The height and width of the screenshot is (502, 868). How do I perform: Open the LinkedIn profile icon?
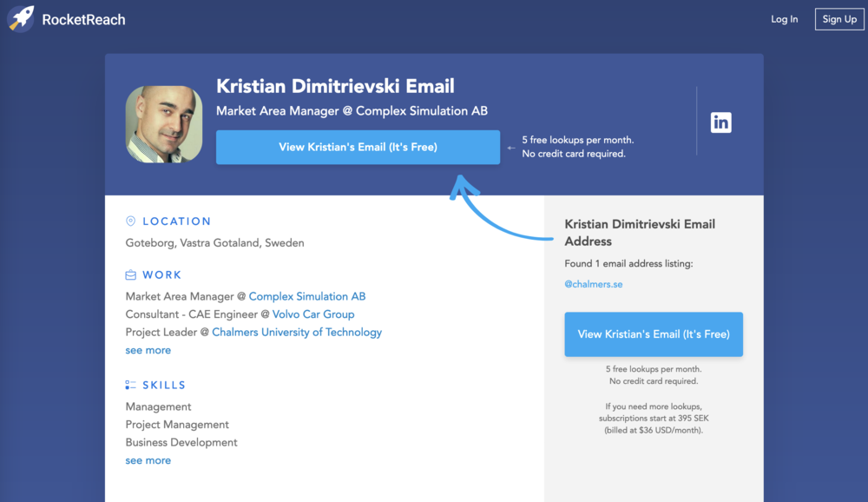pos(720,122)
